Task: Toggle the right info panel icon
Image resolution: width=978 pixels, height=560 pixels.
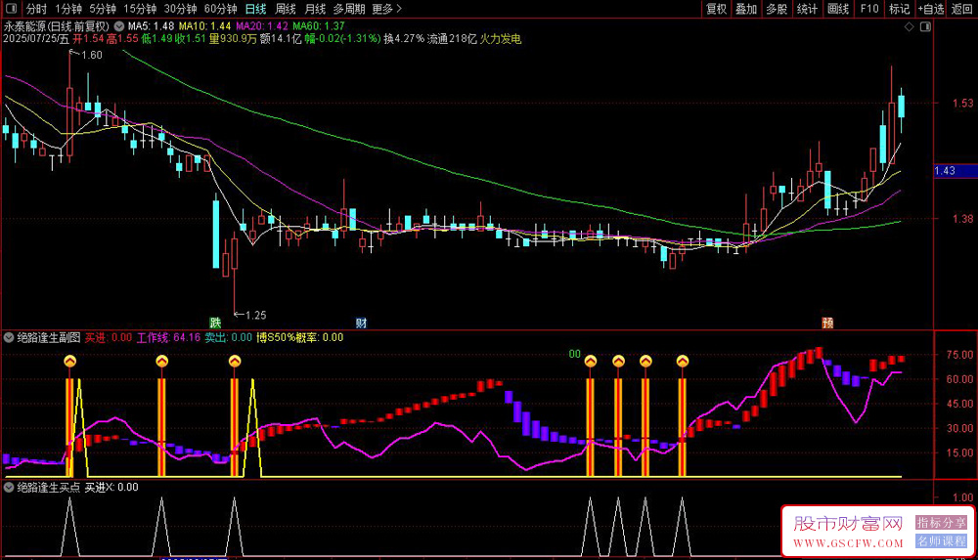Action: click(x=925, y=26)
